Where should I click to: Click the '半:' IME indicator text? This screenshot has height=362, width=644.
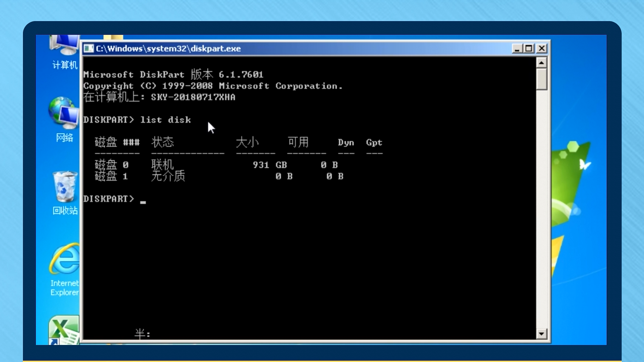(x=142, y=334)
